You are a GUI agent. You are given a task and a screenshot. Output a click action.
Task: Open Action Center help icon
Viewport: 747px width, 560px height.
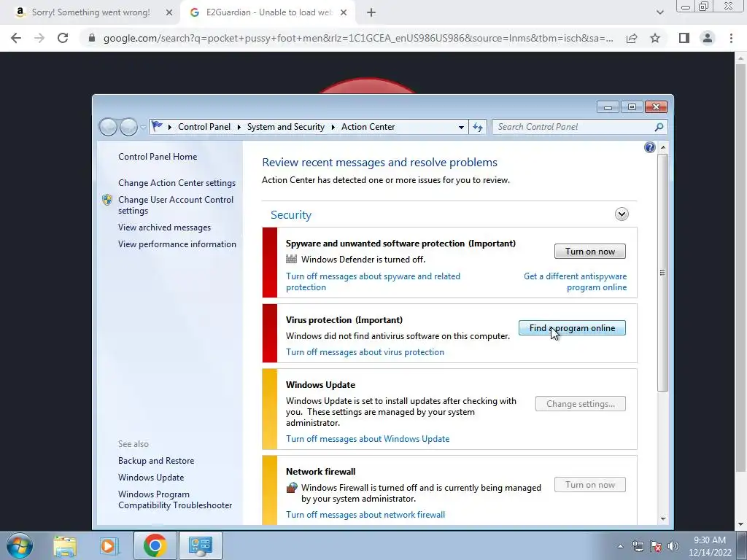[649, 147]
